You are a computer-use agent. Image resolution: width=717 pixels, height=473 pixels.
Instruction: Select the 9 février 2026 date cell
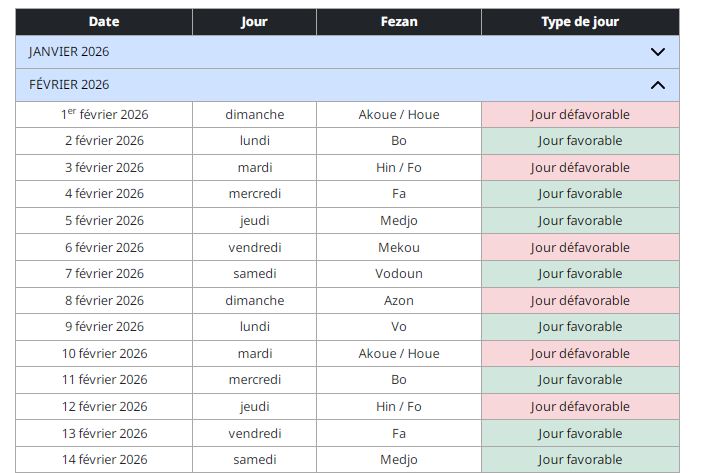click(x=104, y=327)
